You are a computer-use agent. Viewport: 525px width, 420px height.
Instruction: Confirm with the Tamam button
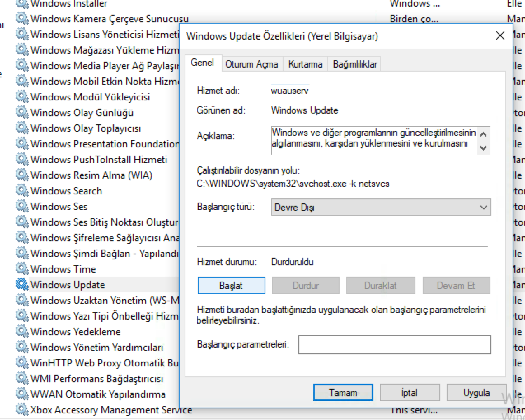[x=343, y=392]
